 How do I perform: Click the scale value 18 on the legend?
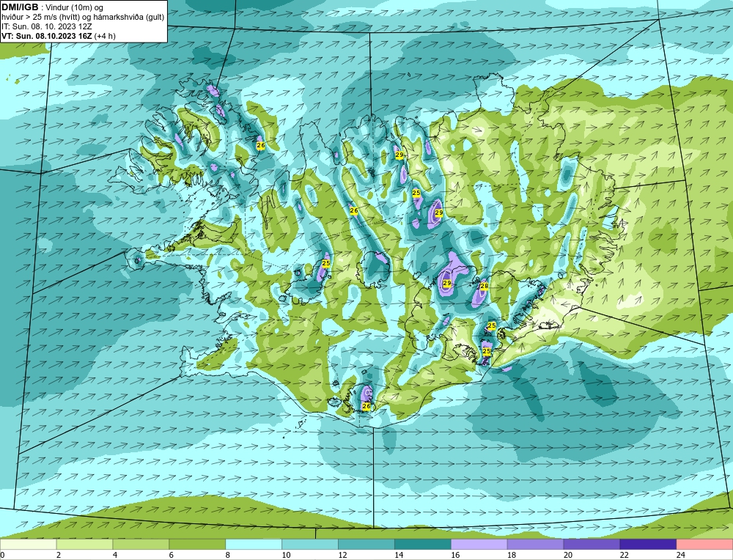point(512,556)
